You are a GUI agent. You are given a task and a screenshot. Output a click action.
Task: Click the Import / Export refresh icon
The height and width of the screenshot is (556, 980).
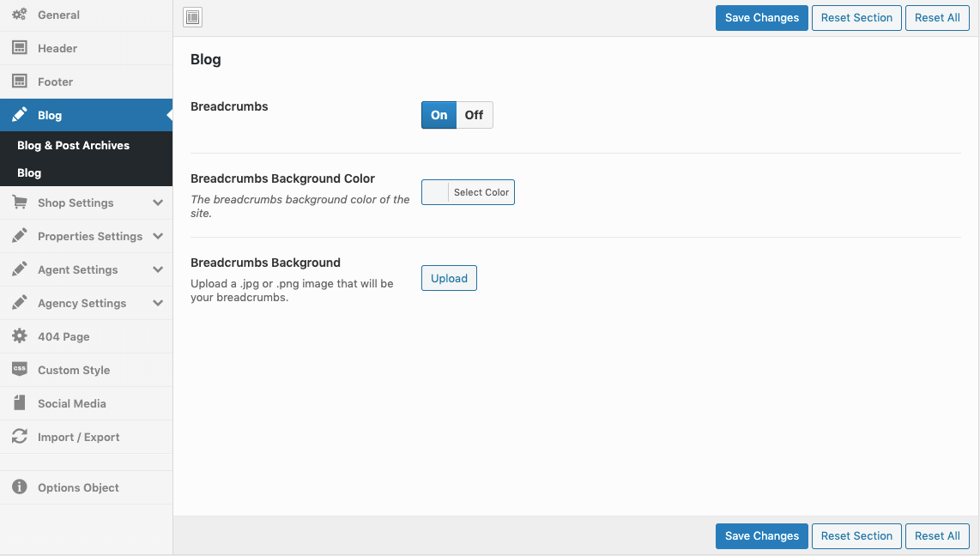[20, 436]
